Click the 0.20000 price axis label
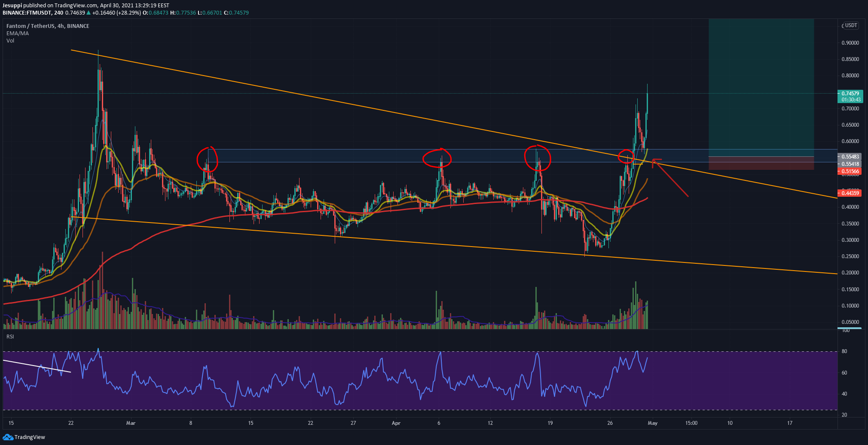This screenshot has height=445, width=868. (x=850, y=272)
